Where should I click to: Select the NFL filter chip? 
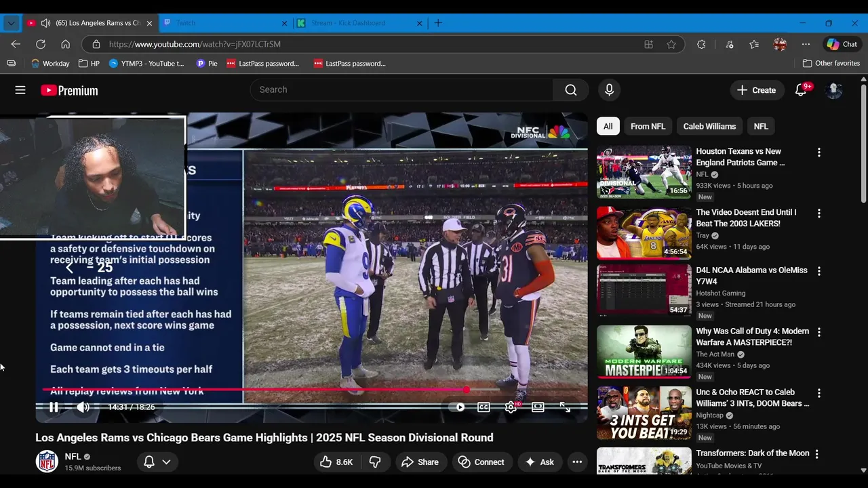[761, 126]
